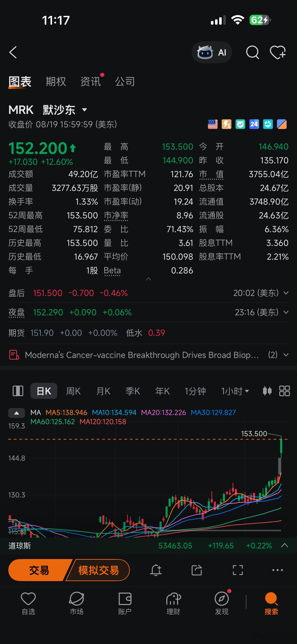Tap the green alarm clock badge icon
297x644 pixels.
point(240,124)
